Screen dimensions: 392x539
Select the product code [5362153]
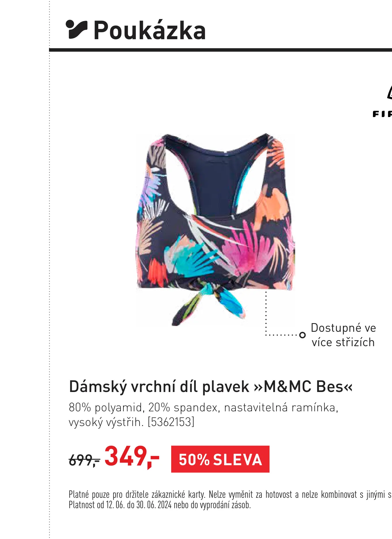click(171, 422)
